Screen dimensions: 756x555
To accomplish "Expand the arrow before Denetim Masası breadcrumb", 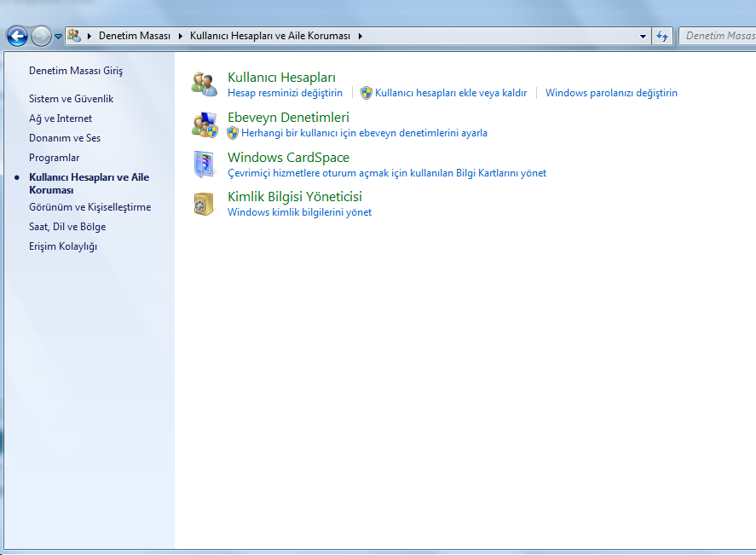I will click(89, 36).
